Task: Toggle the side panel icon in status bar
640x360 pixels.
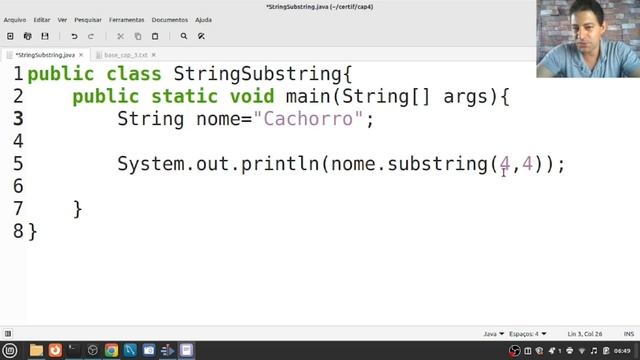Action: 8,333
